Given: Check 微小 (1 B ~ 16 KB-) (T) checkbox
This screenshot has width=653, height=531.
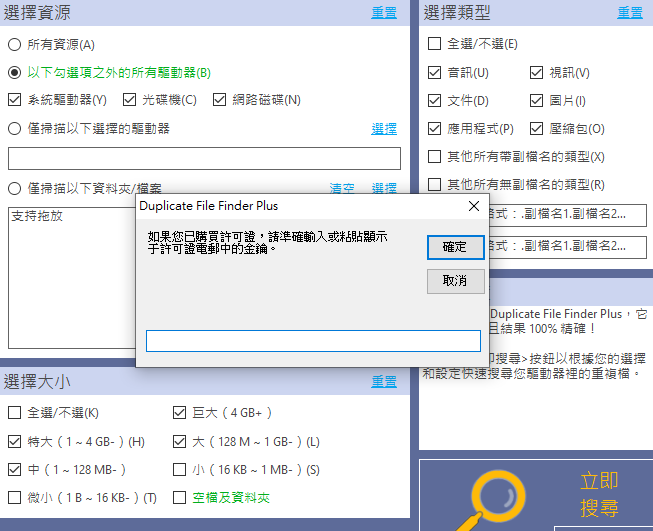Looking at the screenshot, I should pos(15,498).
